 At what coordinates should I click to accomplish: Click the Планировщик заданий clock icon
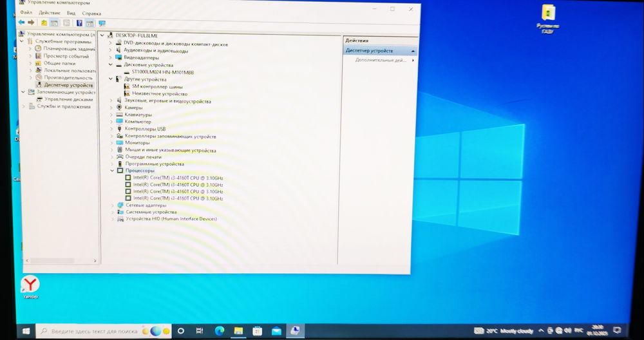tap(39, 48)
